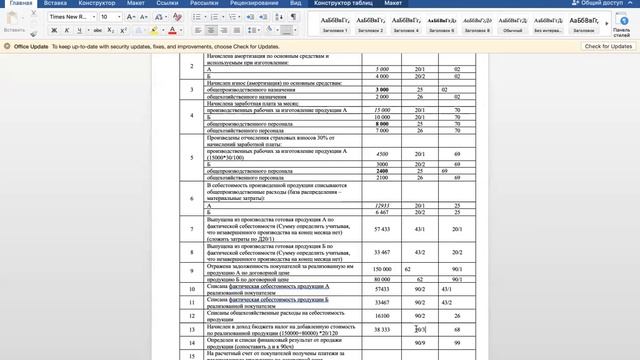Apply the Заголовок 2 style
The height and width of the screenshot is (360, 640).
point(370,24)
